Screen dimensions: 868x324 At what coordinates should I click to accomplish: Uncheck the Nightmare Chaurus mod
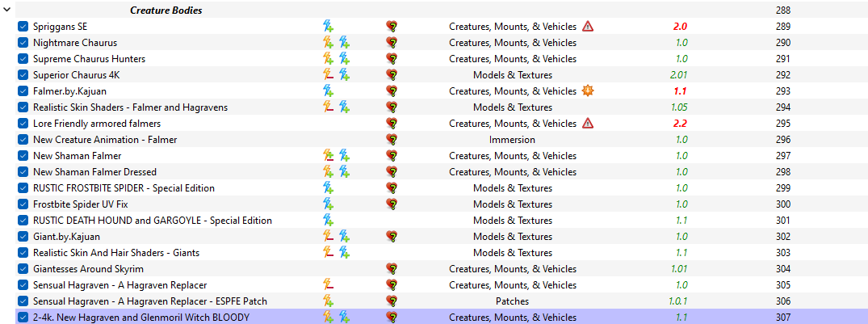coord(23,43)
